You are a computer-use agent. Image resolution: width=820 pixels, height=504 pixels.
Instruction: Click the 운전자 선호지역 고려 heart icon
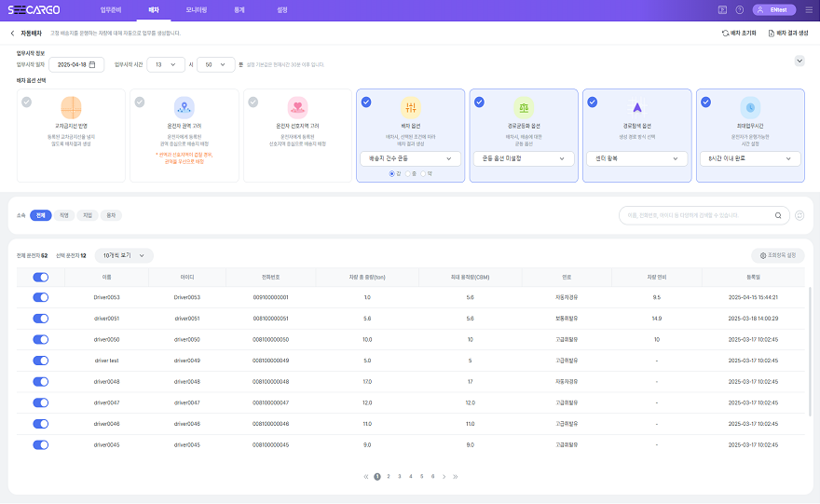point(297,108)
